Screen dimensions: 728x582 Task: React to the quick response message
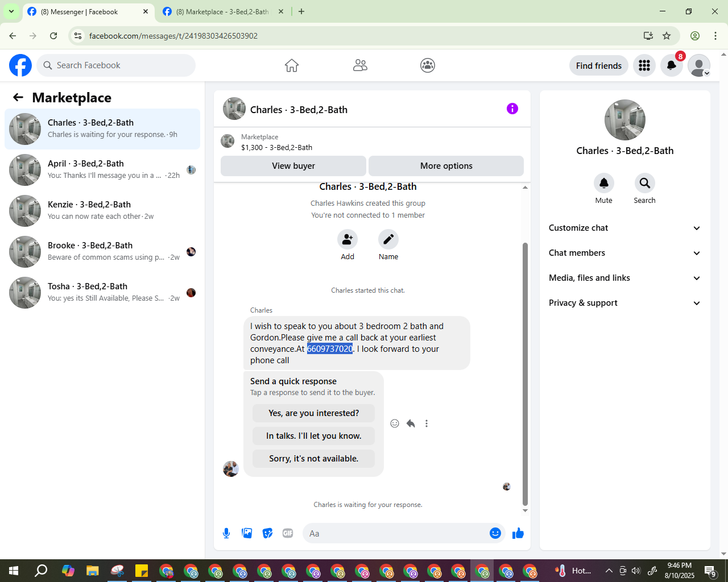[x=395, y=423]
